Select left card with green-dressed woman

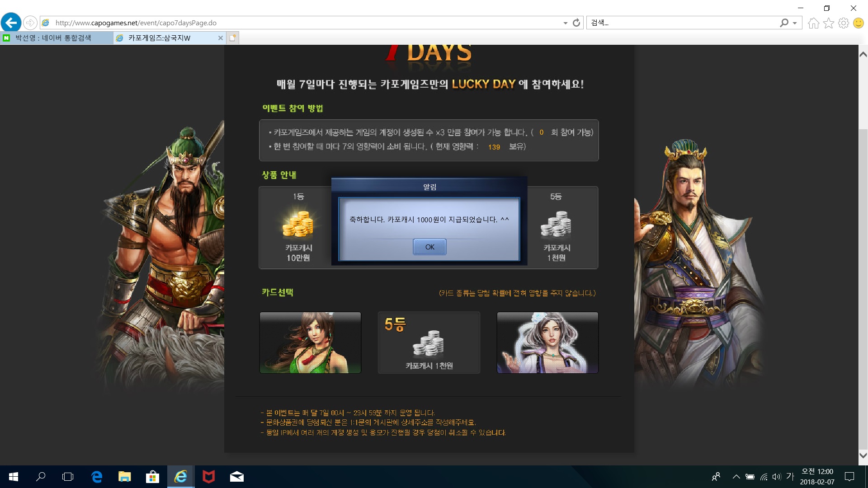tap(310, 343)
